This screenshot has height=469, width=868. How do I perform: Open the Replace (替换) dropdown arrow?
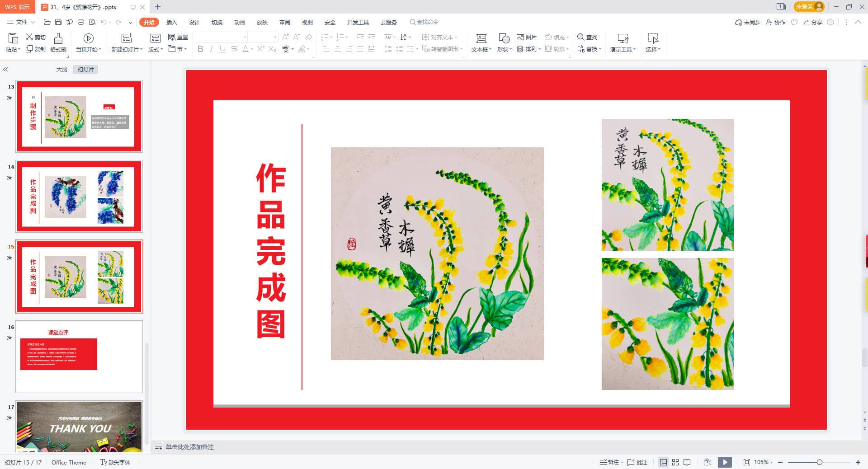click(600, 49)
